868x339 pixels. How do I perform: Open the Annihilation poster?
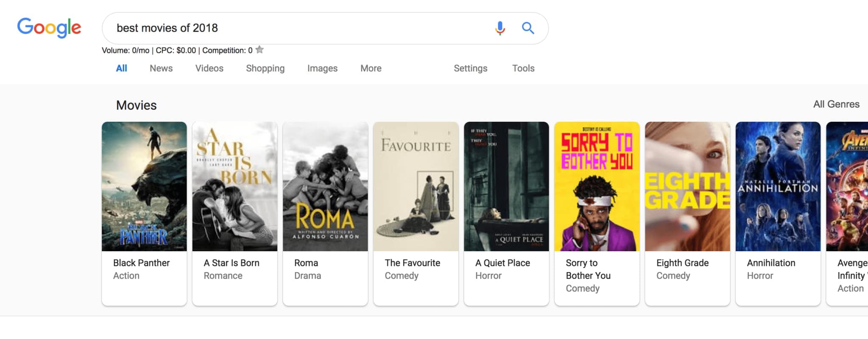click(778, 186)
